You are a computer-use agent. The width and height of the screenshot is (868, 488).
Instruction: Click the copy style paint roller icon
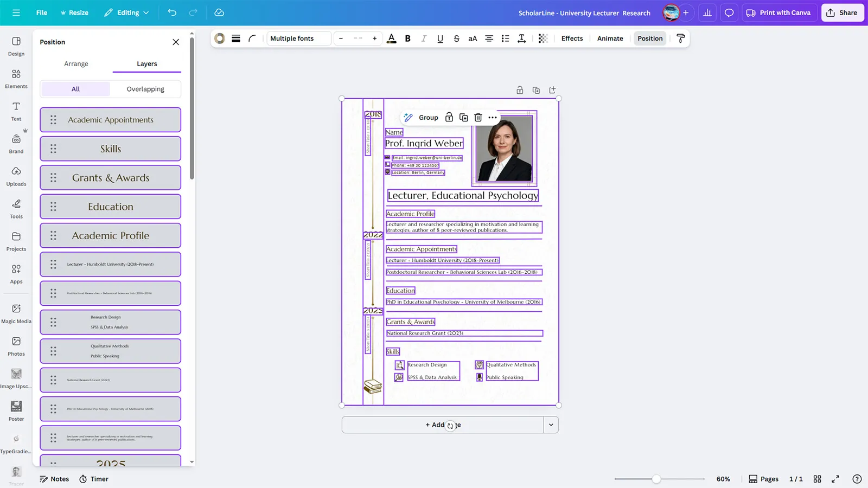(680, 38)
